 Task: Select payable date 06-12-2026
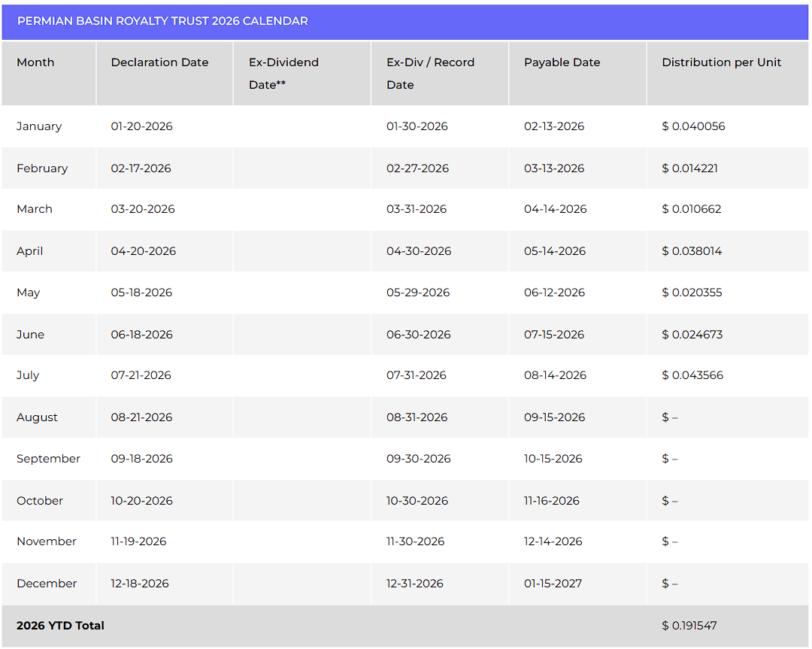click(554, 293)
